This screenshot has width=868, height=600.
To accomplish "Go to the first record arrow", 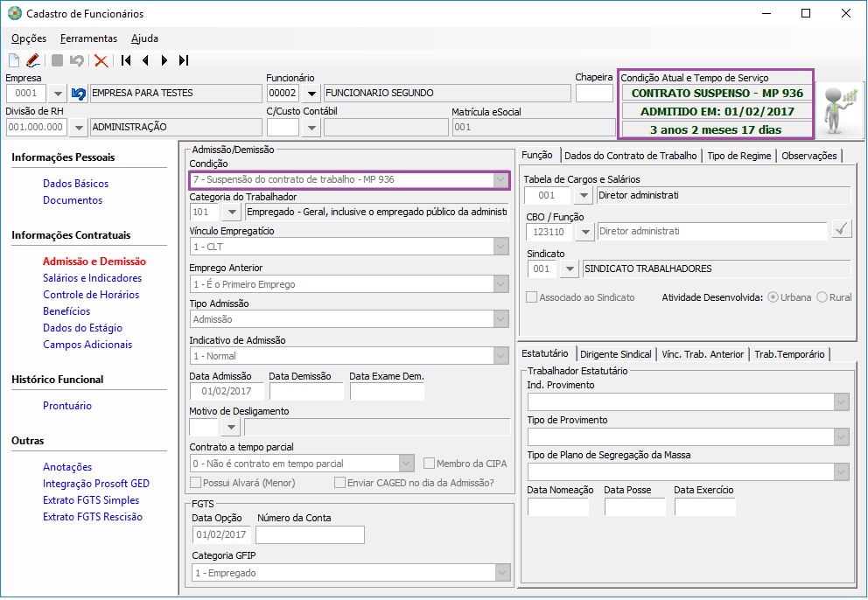I will click(126, 60).
